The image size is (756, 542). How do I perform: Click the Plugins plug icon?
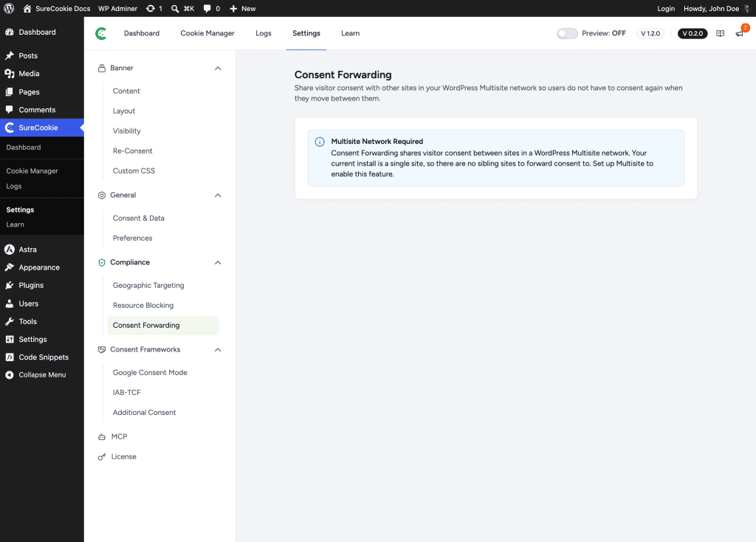9,285
